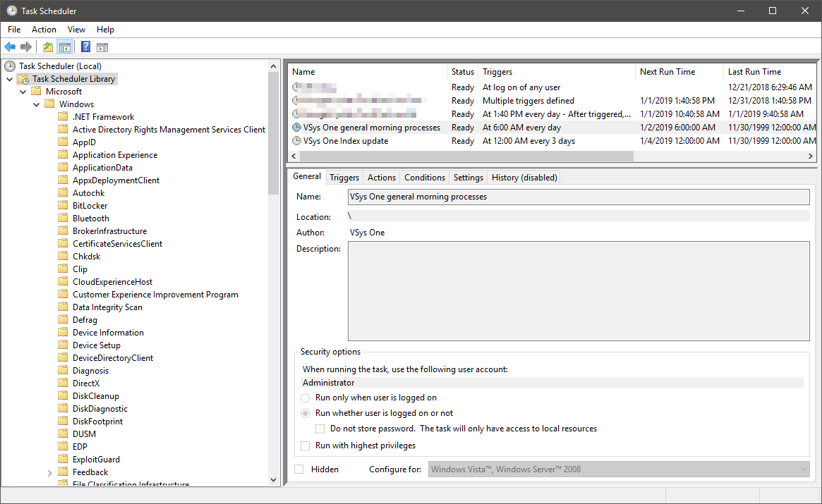Enable Run with highest privileges checkbox
Viewport: 822px width, 504px height.
point(306,445)
